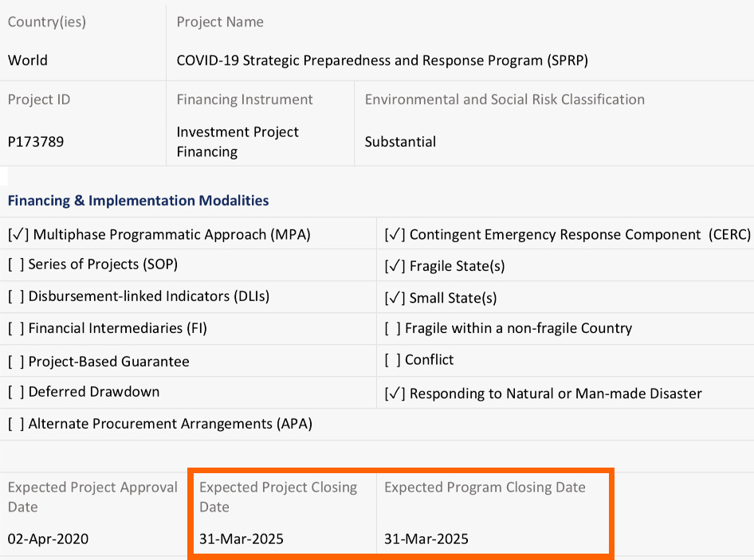The width and height of the screenshot is (754, 560).
Task: Toggle the Multiphase Programmatic Approach (MPA) checkbox
Action: click(18, 235)
